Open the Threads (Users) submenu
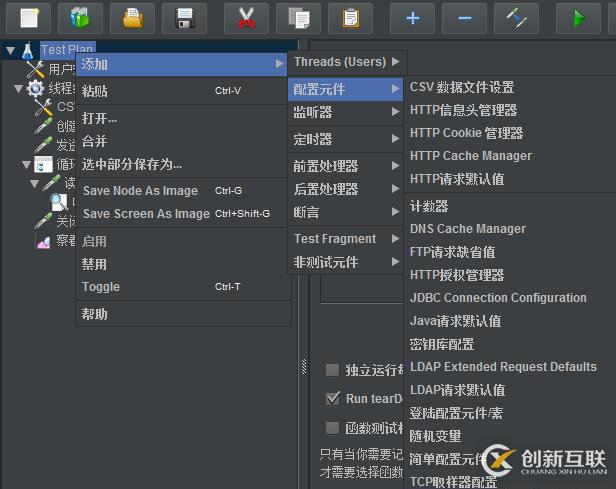The width and height of the screenshot is (616, 489). 347,62
